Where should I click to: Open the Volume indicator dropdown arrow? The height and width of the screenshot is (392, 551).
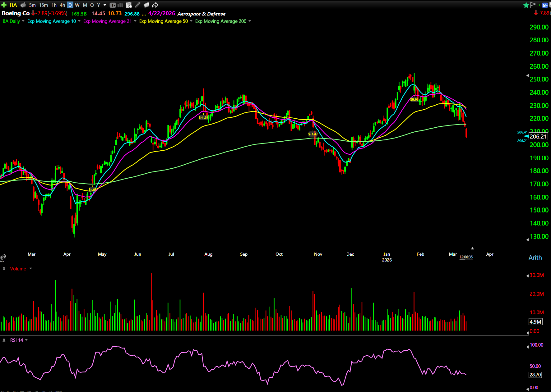click(30, 269)
